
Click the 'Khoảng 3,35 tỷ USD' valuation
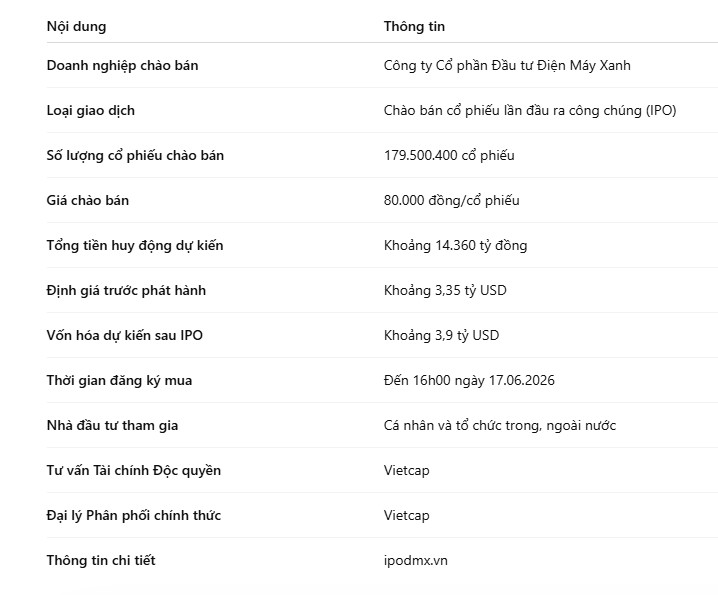click(445, 290)
